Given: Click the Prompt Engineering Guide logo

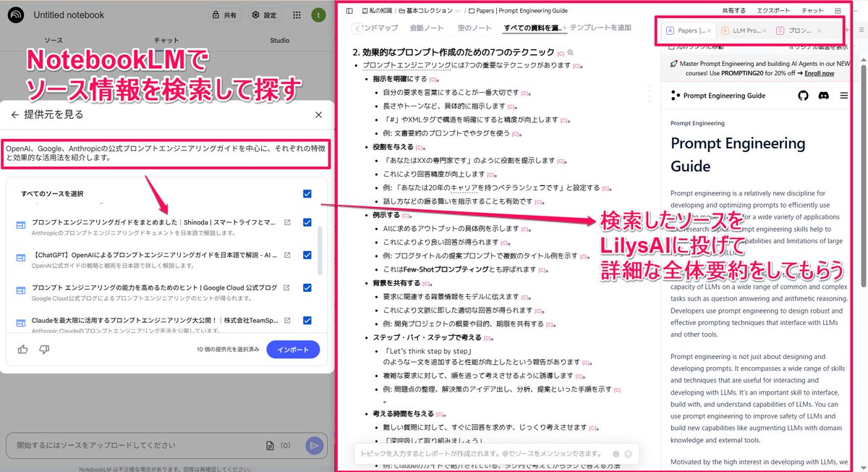Looking at the screenshot, I should [718, 96].
